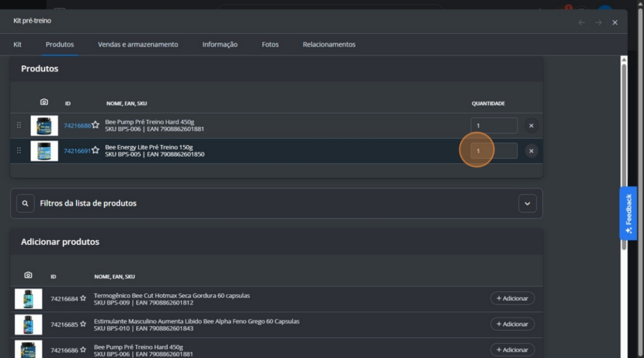Open Bee Energy Lite product thumbnail

point(45,151)
